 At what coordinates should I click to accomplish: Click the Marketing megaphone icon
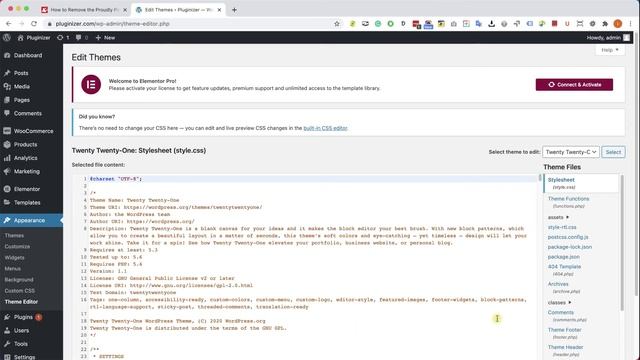coord(7,171)
